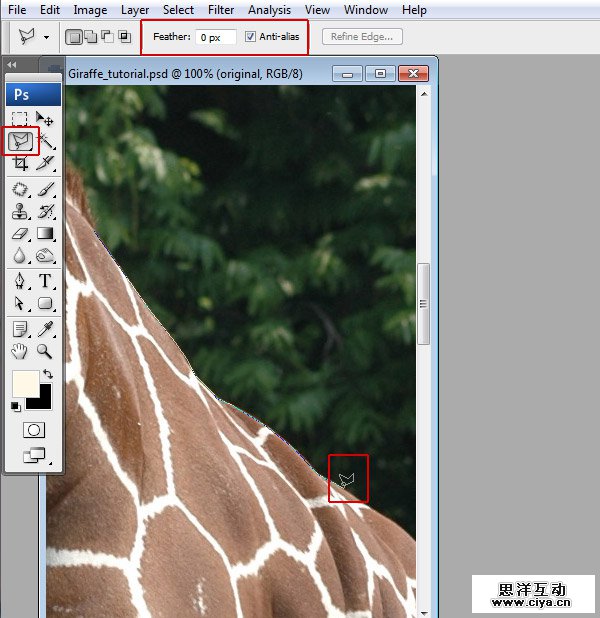Collapse the toolbox using double-arrow header
600x618 pixels.
(x=12, y=64)
